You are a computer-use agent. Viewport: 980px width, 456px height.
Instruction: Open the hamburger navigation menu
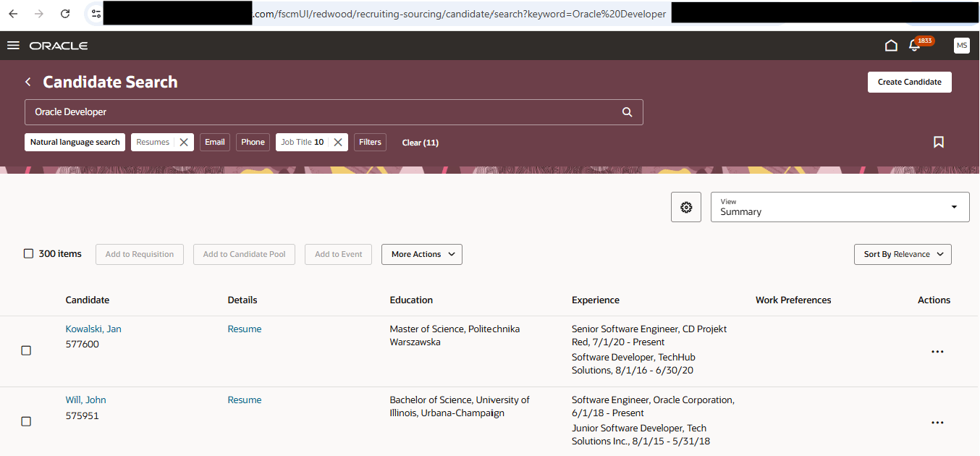click(12, 46)
